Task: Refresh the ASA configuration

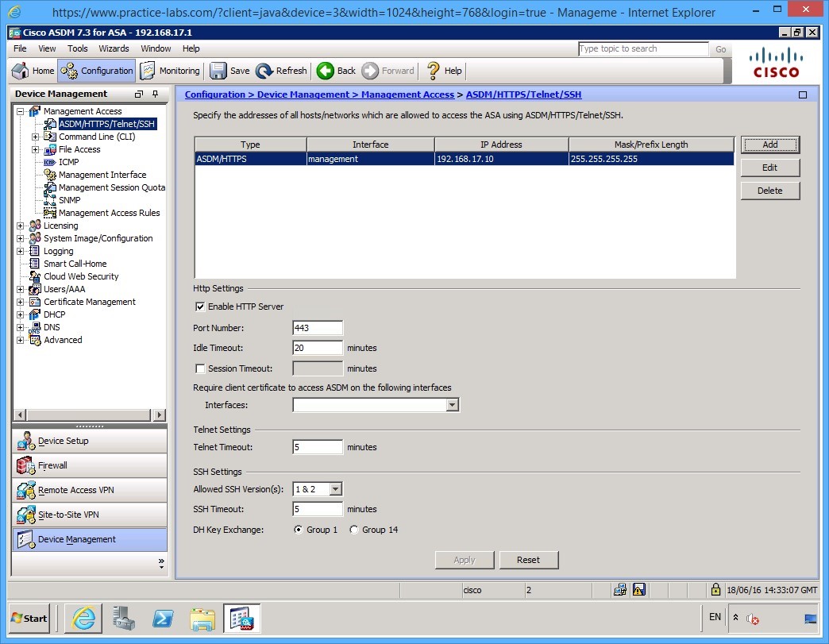Action: click(x=281, y=71)
